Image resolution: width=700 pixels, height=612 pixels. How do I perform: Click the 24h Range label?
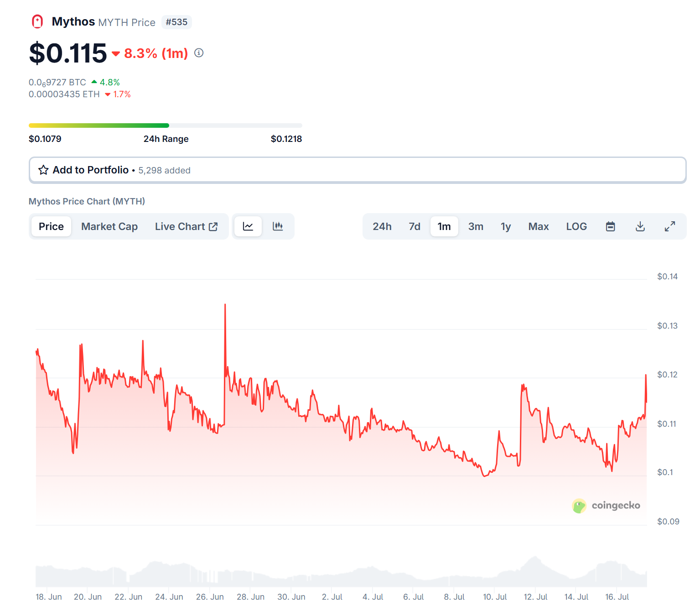pos(166,139)
